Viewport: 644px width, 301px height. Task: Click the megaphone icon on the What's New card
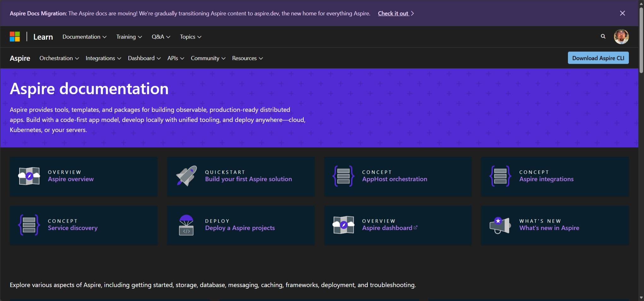pyautogui.click(x=500, y=225)
